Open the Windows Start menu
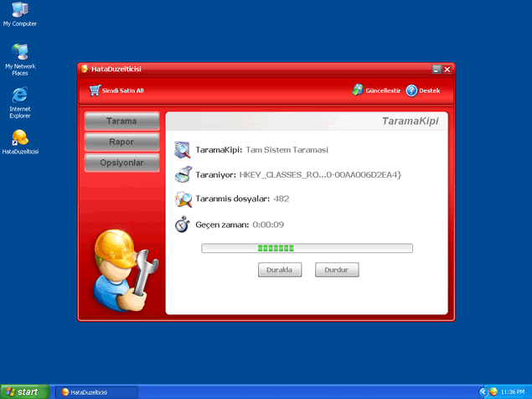The height and width of the screenshot is (399, 532). (23, 391)
